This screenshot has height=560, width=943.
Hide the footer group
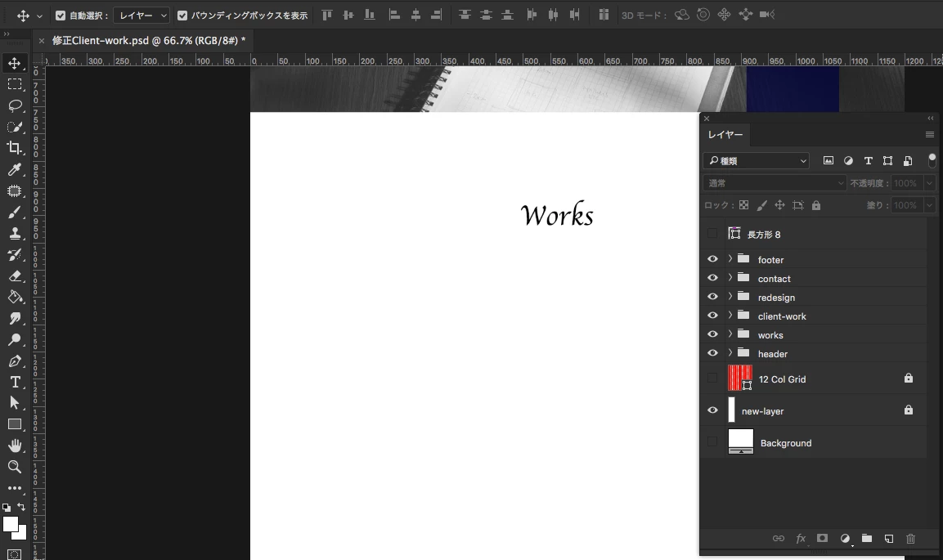pos(712,259)
